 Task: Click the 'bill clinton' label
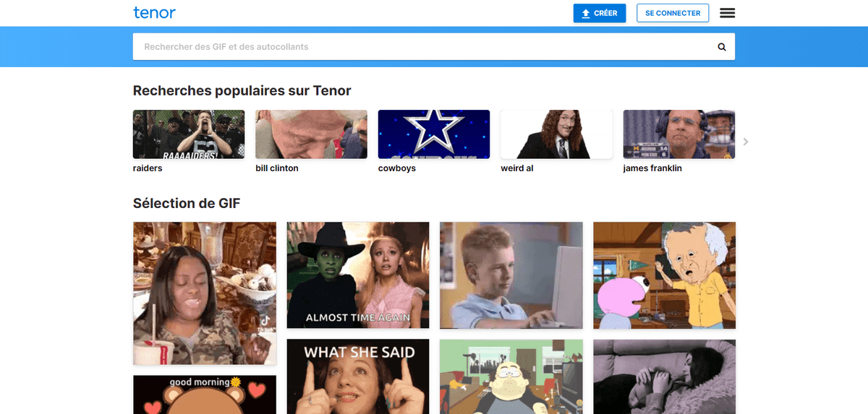coord(277,168)
